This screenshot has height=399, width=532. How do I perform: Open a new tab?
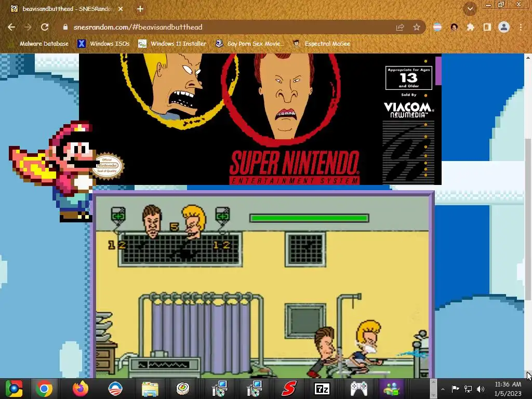140,9
